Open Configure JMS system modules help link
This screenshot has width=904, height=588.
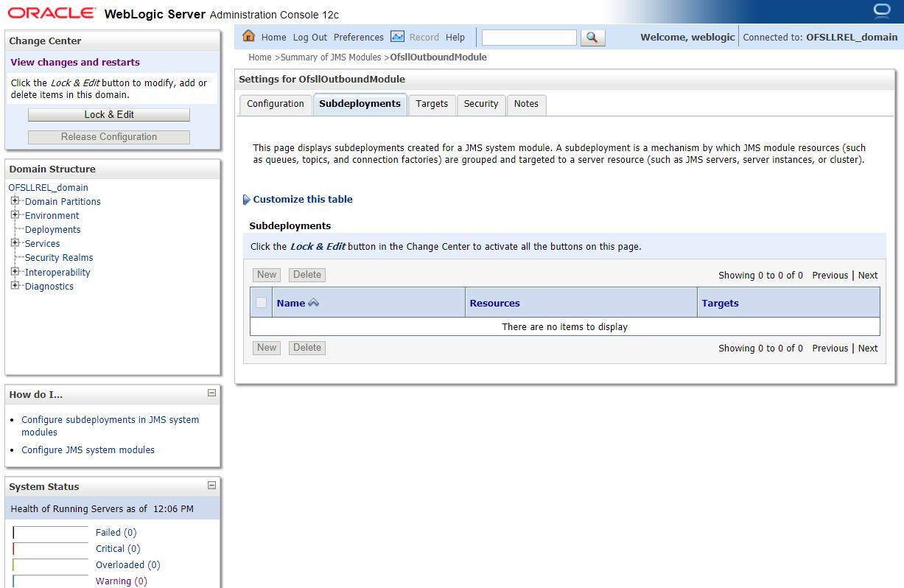point(88,450)
